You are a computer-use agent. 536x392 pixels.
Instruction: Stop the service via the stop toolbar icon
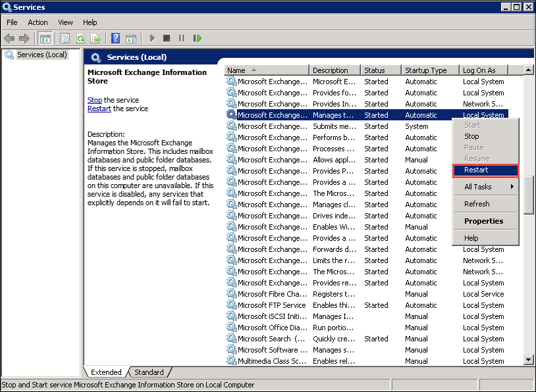tap(167, 38)
